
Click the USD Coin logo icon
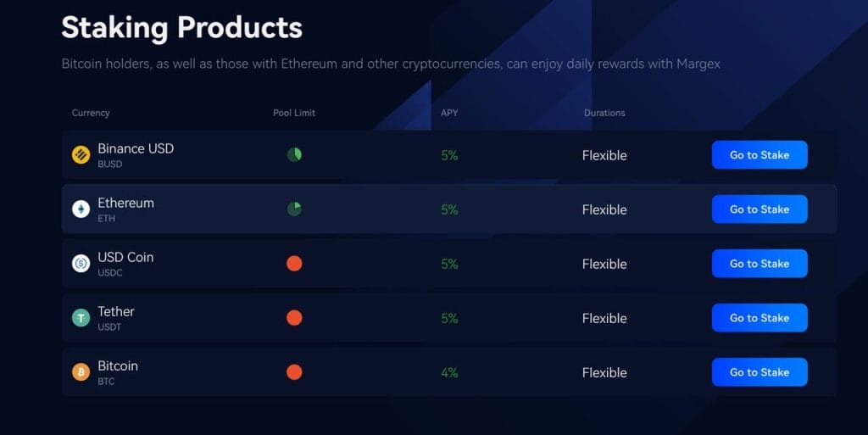81,264
